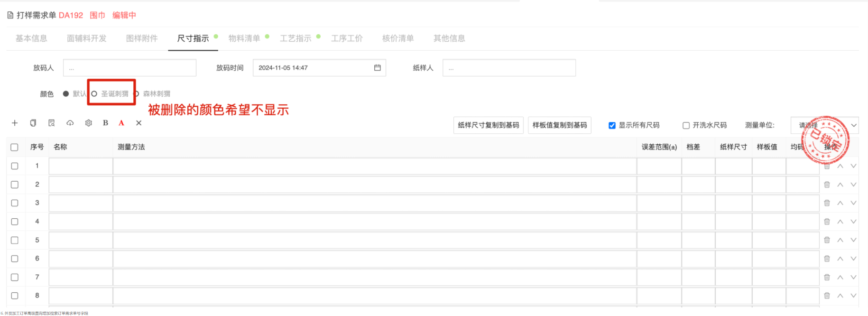
Task: Click the 纸样尺寸复制到基码 button
Action: coord(488,125)
